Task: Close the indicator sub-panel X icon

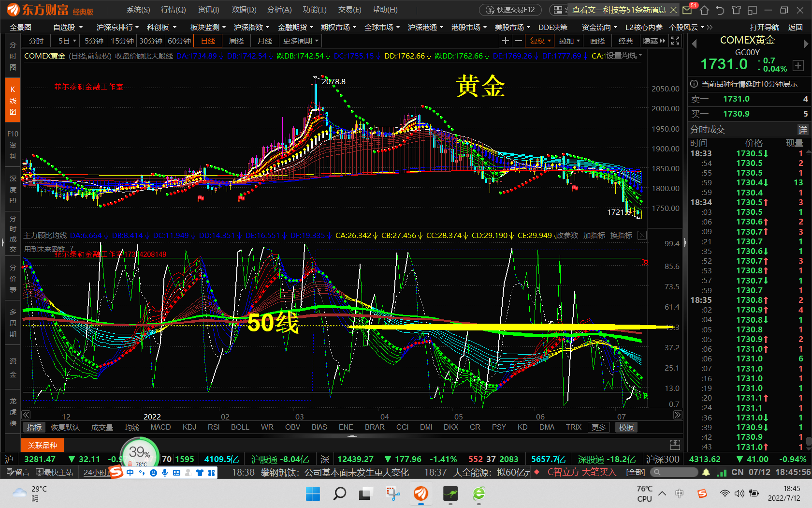Action: coord(642,236)
